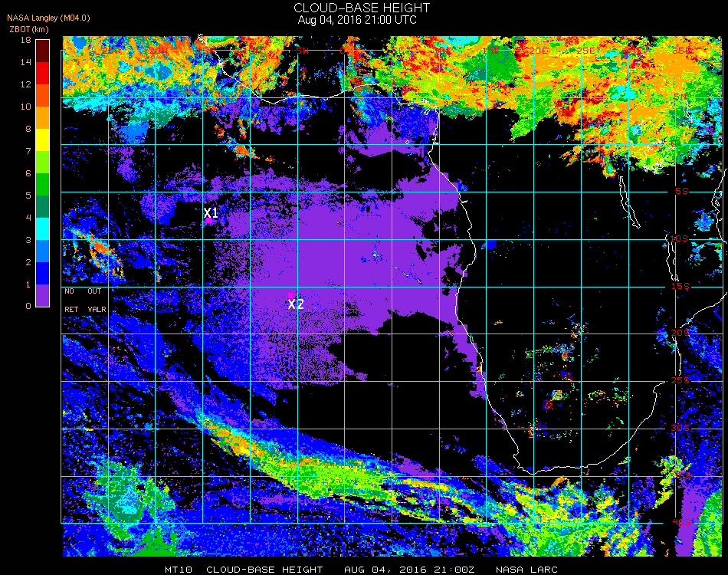Click the '2' value on the colorbar scale
Image resolution: width=728 pixels, height=575 pixels.
(28, 262)
